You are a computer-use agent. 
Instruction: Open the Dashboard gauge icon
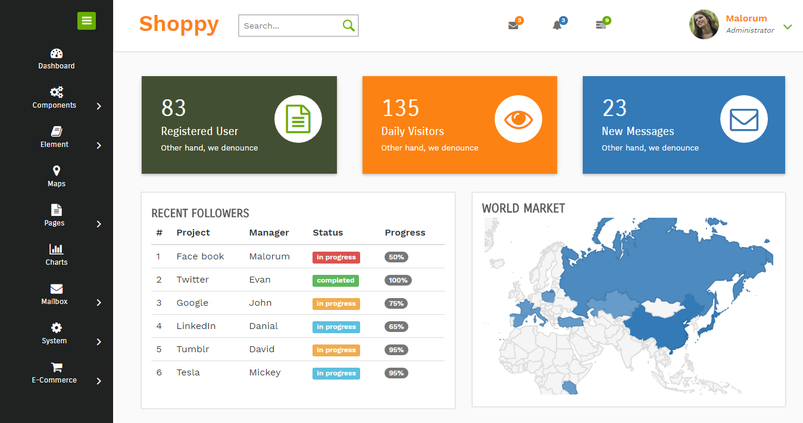(56, 53)
